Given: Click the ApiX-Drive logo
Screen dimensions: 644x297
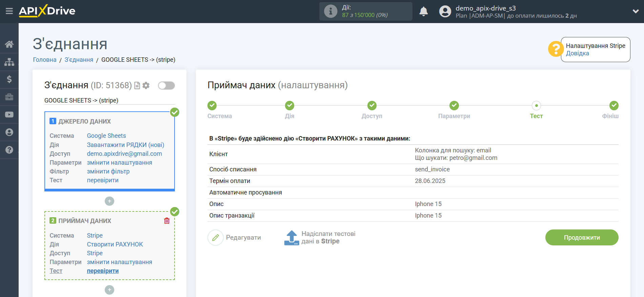Looking at the screenshot, I should (x=47, y=11).
